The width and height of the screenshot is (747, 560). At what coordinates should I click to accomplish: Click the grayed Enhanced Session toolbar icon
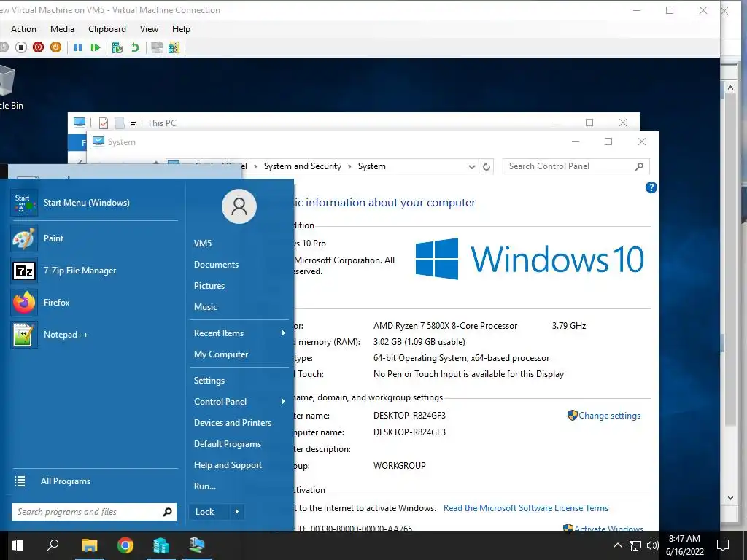coord(156,47)
